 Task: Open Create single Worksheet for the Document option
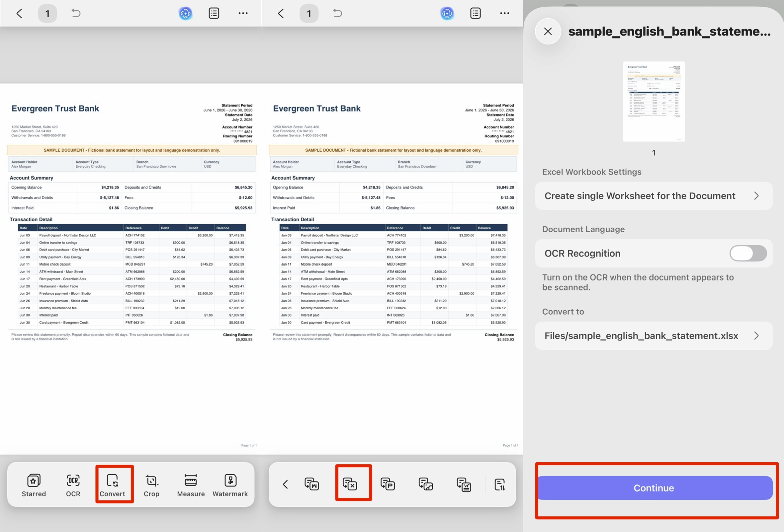pyautogui.click(x=653, y=196)
